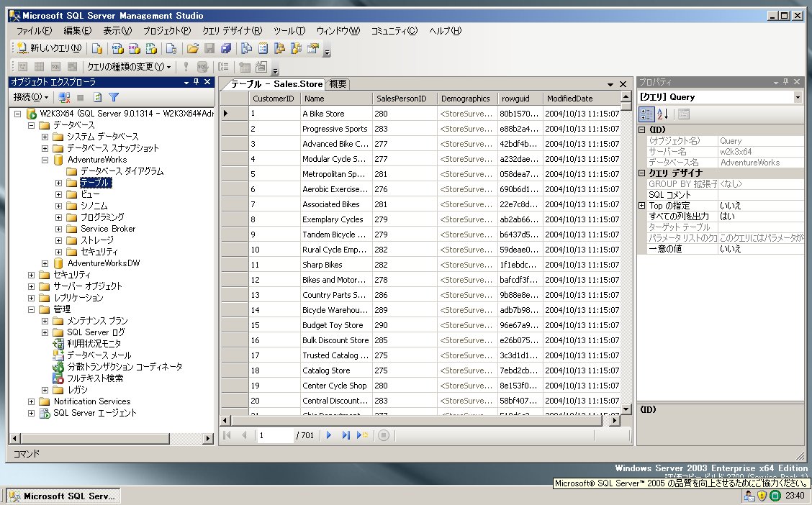812x505 pixels.
Task: Click the 新しいクエリ (New Query) toolbar button
Action: coord(49,48)
